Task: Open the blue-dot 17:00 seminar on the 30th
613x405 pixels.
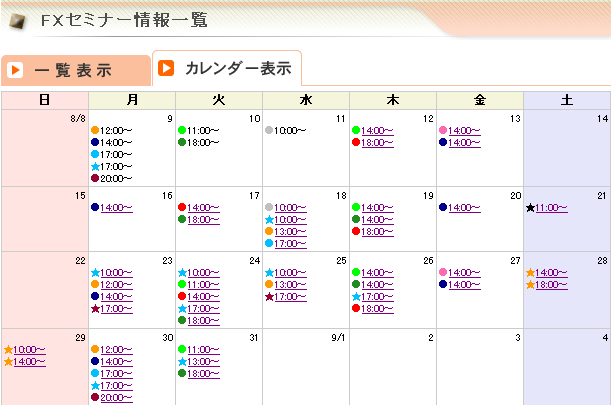Action: click(x=117, y=374)
